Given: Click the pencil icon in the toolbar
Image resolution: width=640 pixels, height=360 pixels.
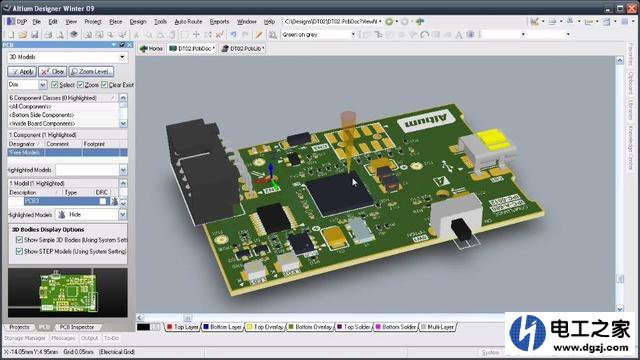Looking at the screenshot, I should [x=259, y=35].
